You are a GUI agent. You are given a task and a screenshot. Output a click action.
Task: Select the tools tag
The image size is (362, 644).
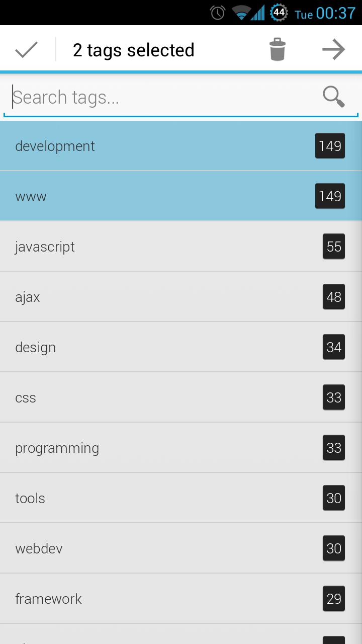pos(151,498)
